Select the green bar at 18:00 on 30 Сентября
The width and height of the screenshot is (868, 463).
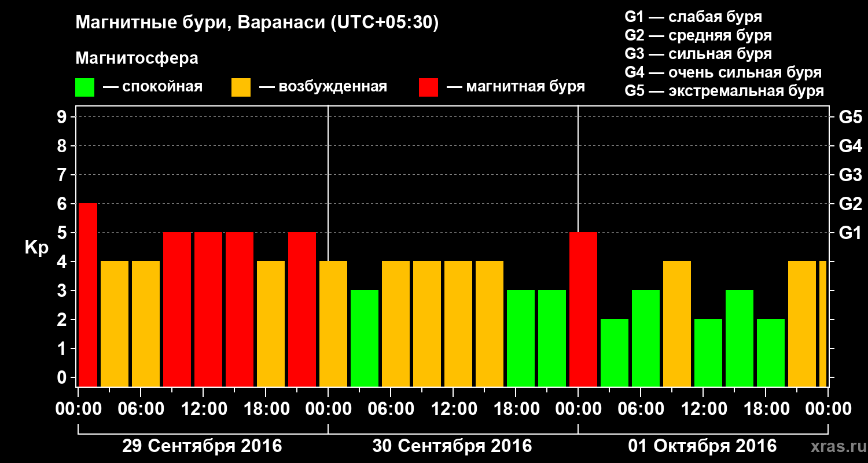pyautogui.click(x=521, y=338)
